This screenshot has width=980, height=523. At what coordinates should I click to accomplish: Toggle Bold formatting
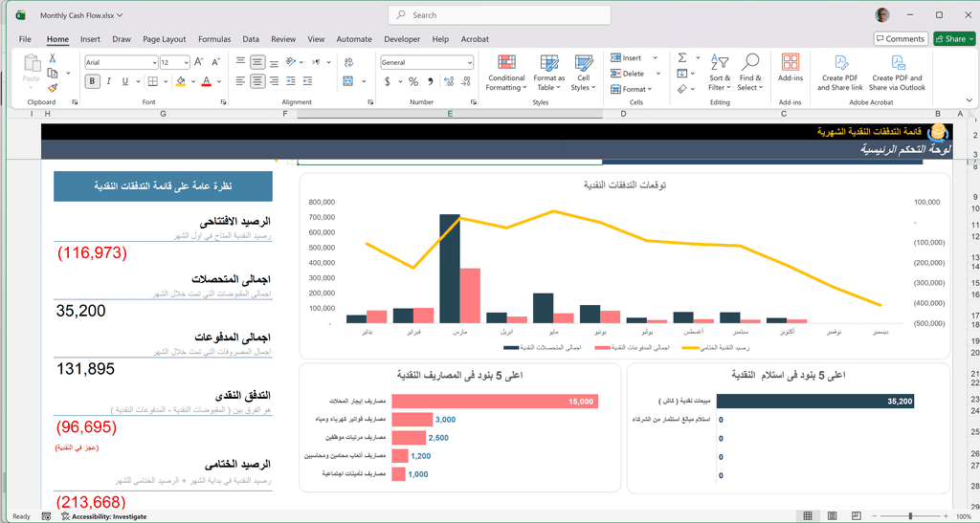tap(93, 81)
